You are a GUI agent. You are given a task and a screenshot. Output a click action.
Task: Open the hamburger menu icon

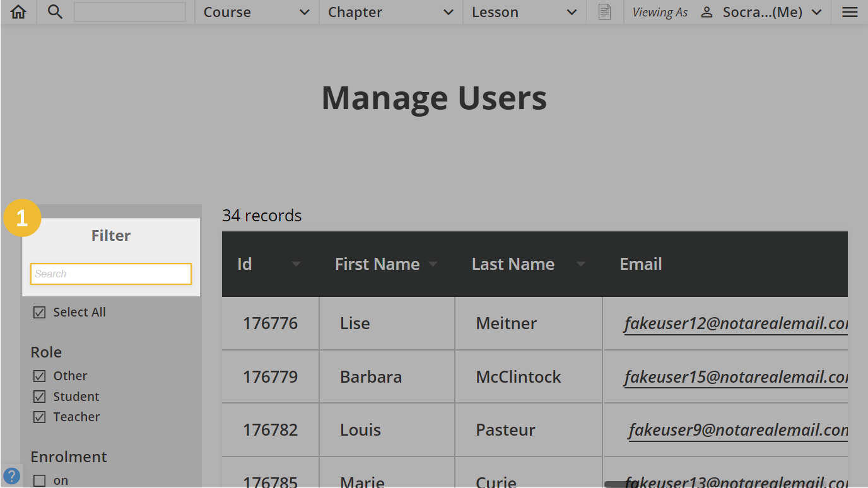(850, 12)
